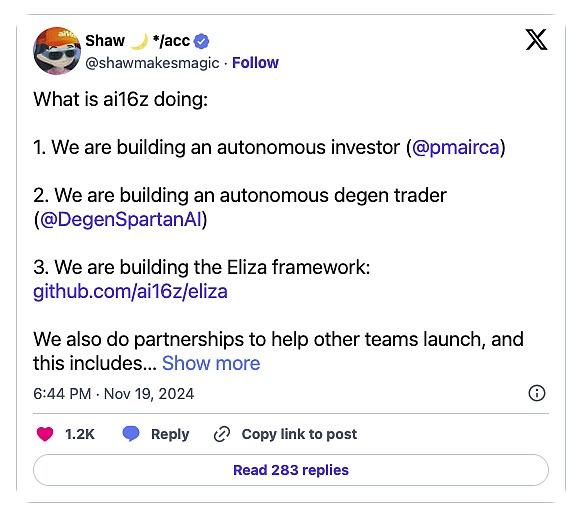Follow @shawmakesmagic
Viewport: 579px width, 515px height.
[255, 63]
